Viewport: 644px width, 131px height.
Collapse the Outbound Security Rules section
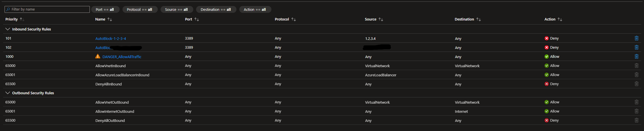click(8, 93)
